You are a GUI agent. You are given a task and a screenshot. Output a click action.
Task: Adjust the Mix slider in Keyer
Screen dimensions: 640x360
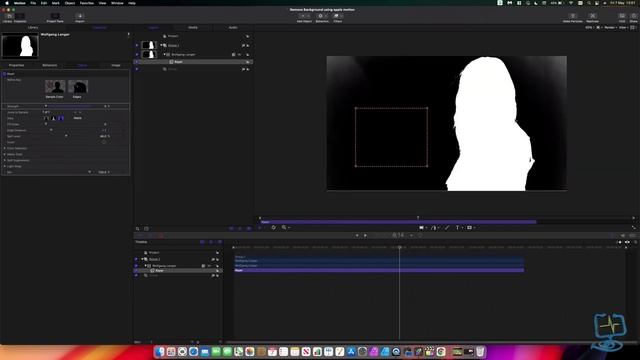89,172
